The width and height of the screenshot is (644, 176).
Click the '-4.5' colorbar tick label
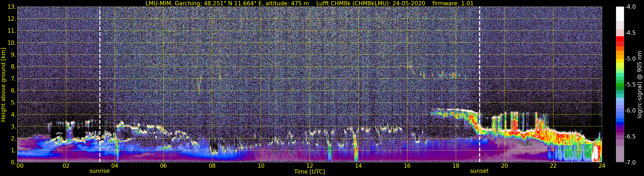point(630,33)
